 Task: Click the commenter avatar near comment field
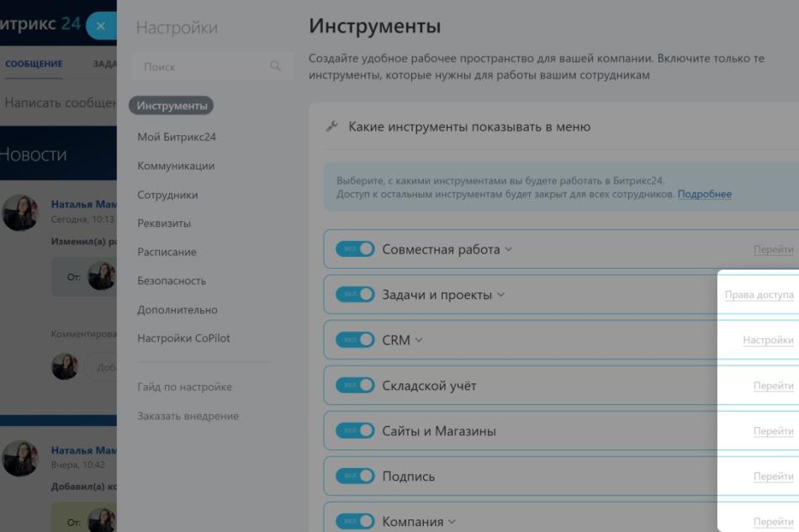pyautogui.click(x=65, y=366)
